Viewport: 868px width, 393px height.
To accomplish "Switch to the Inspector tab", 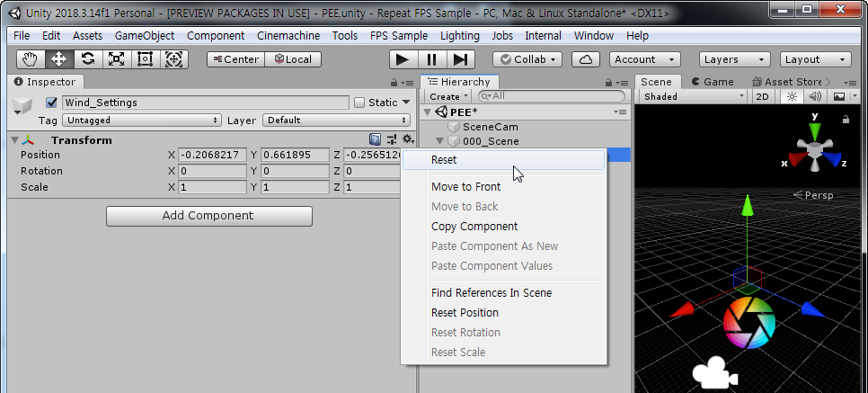I will [46, 82].
